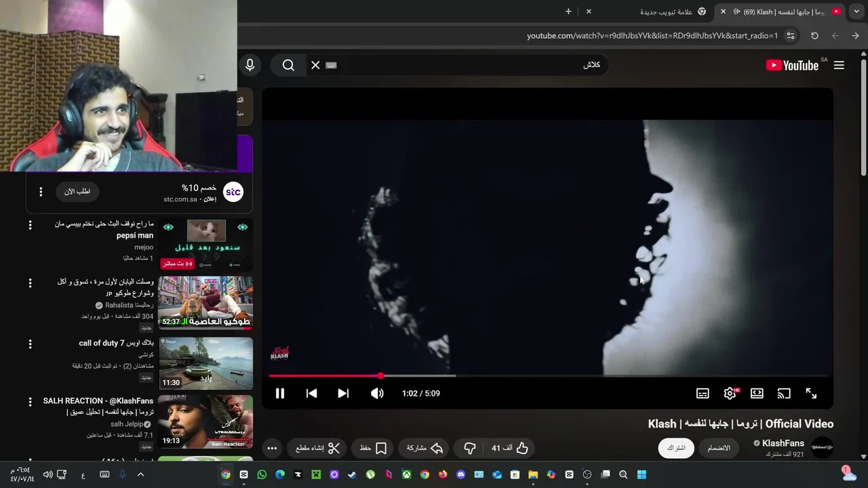Show hidden tray icons chevron
Image resolution: width=868 pixels, height=488 pixels.
140,474
